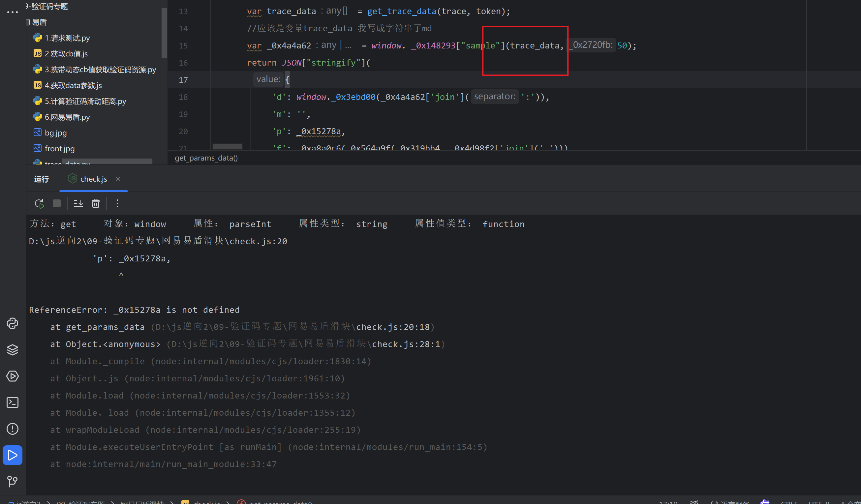Screen dimensions: 861x504
Task: Open 4.获取data参数.js file
Action: click(x=73, y=85)
